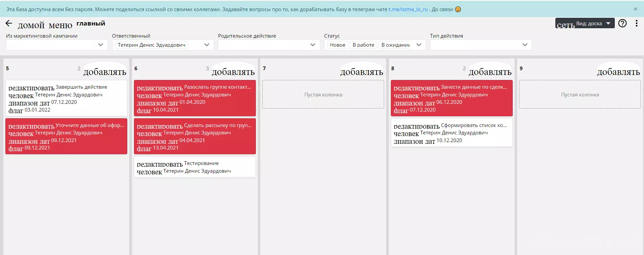This screenshot has height=255, width=644.
Task: Click the empty column 9 placeholder
Action: click(580, 94)
